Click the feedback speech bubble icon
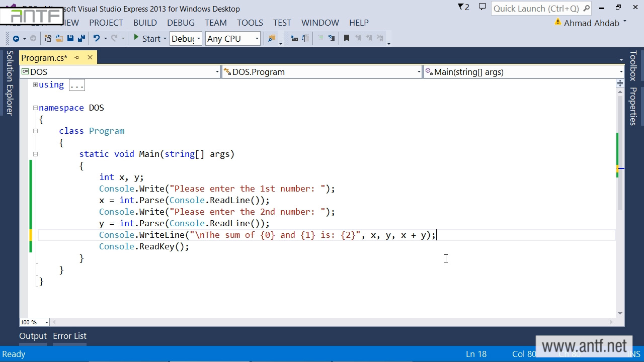 [x=482, y=7]
